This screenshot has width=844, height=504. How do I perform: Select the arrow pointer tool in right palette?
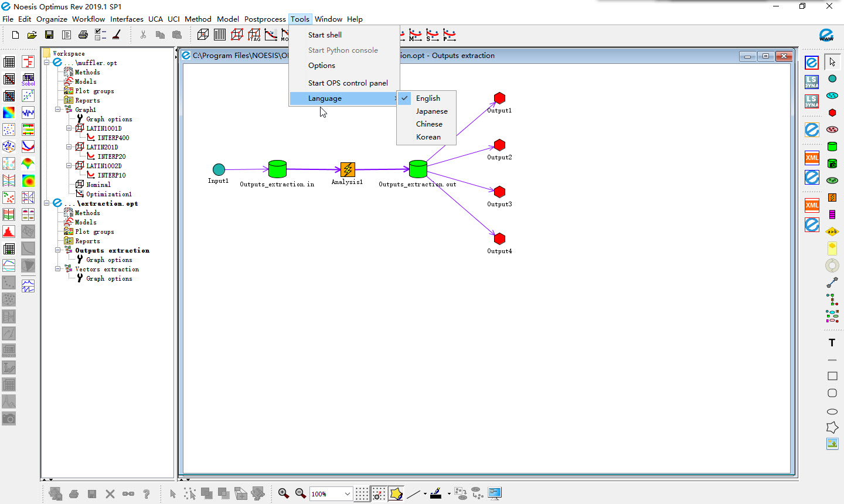tap(832, 62)
